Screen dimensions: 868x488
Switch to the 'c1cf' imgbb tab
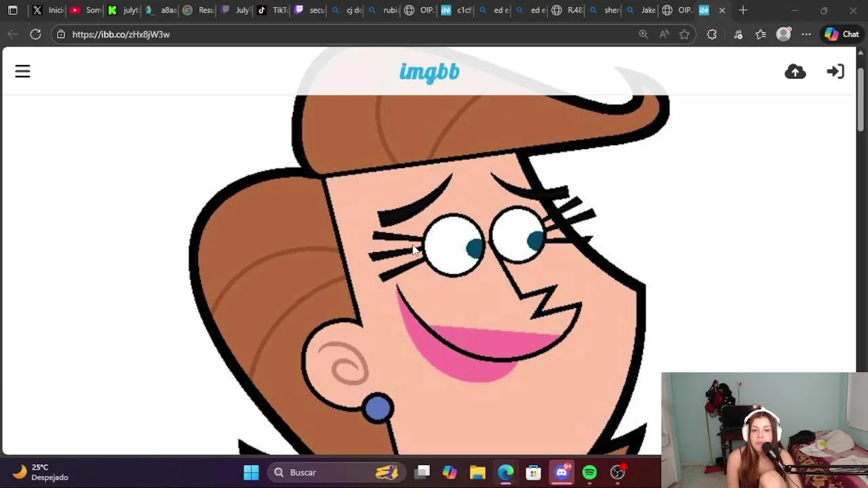pyautogui.click(x=458, y=10)
